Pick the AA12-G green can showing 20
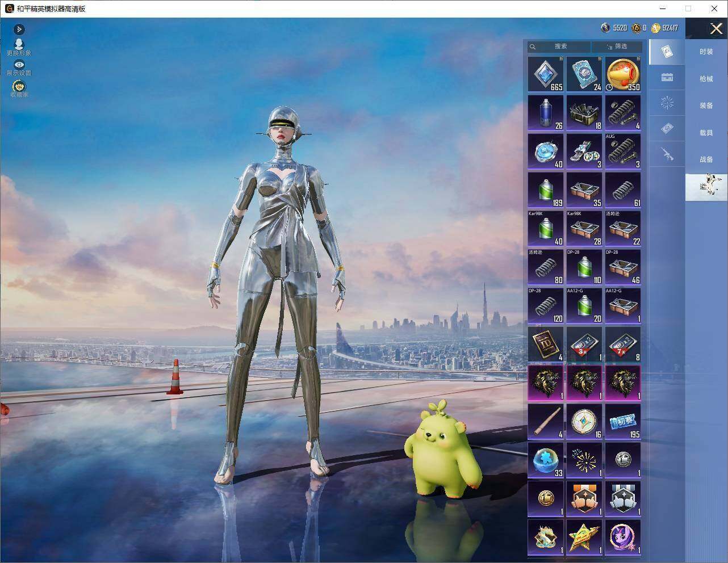The image size is (728, 563). 584,305
